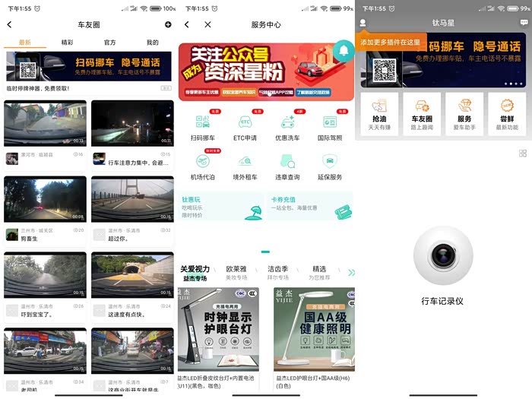Open the video captioned 狗畜生
Image resolution: width=532 pixels, height=399 pixels.
tap(45, 199)
